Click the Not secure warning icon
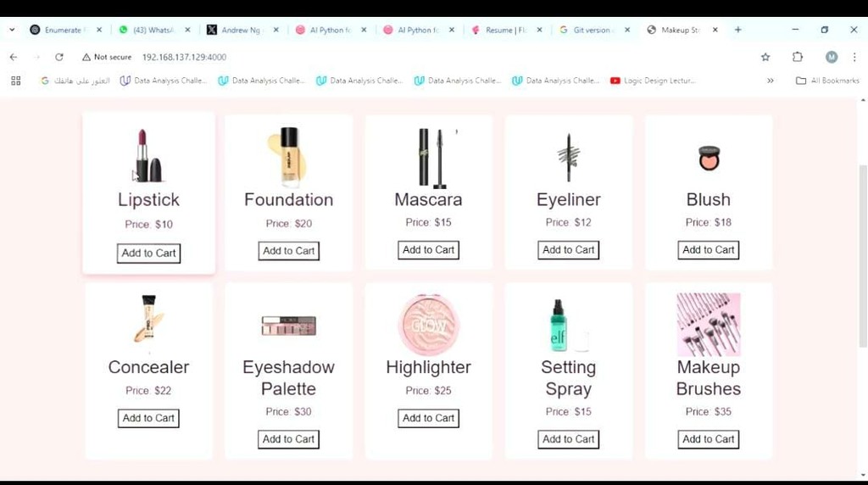The height and width of the screenshot is (485, 868). (x=86, y=57)
